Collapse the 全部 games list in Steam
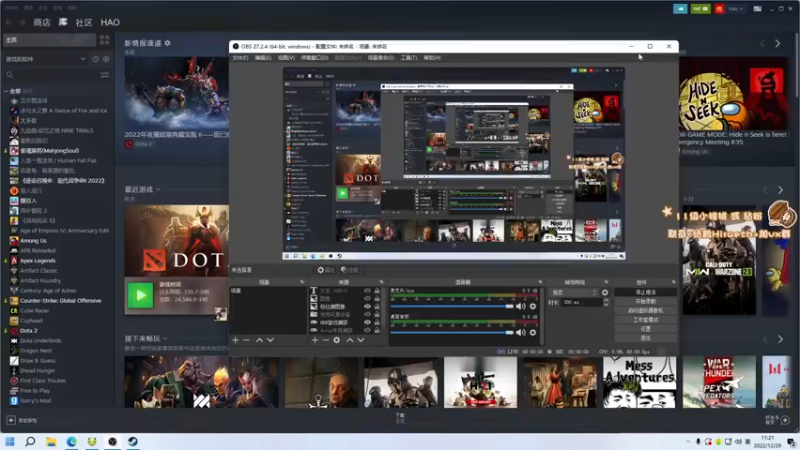 6,91
